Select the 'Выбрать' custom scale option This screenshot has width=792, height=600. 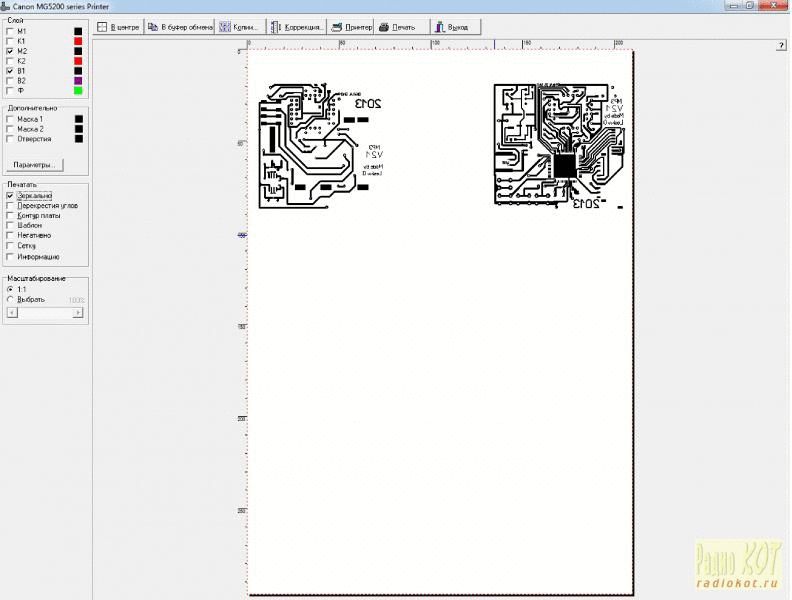10,299
